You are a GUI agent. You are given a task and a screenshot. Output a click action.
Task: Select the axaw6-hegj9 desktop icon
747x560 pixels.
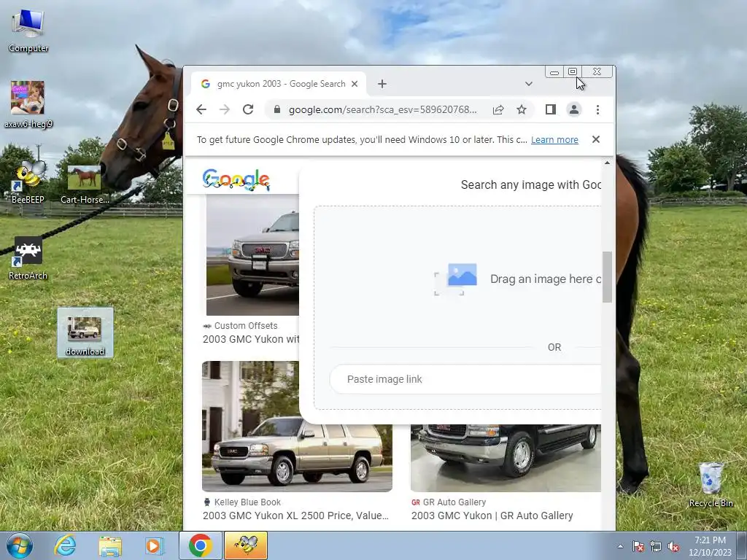tap(28, 105)
